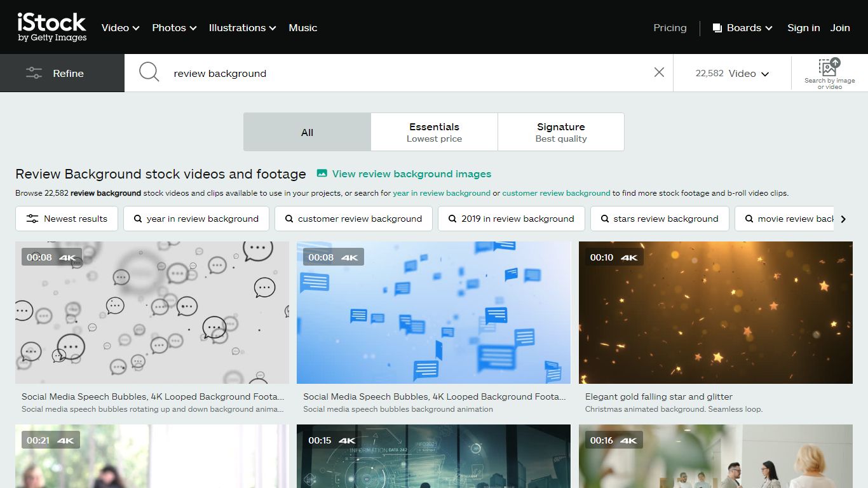The image size is (868, 488).
Task: Click the Refine sliders icon
Action: pyautogui.click(x=34, y=73)
